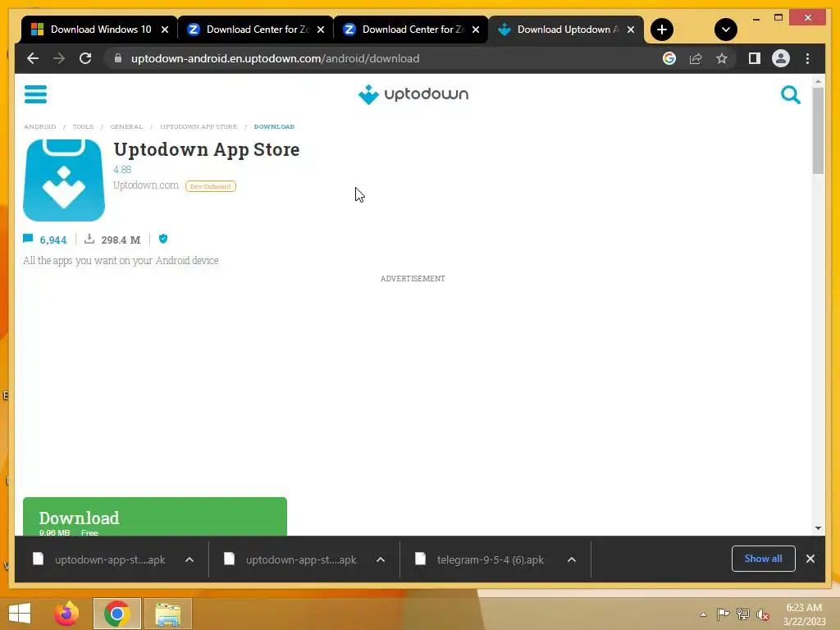Open the site search magnifier icon
This screenshot has height=630, width=840.
tap(790, 95)
